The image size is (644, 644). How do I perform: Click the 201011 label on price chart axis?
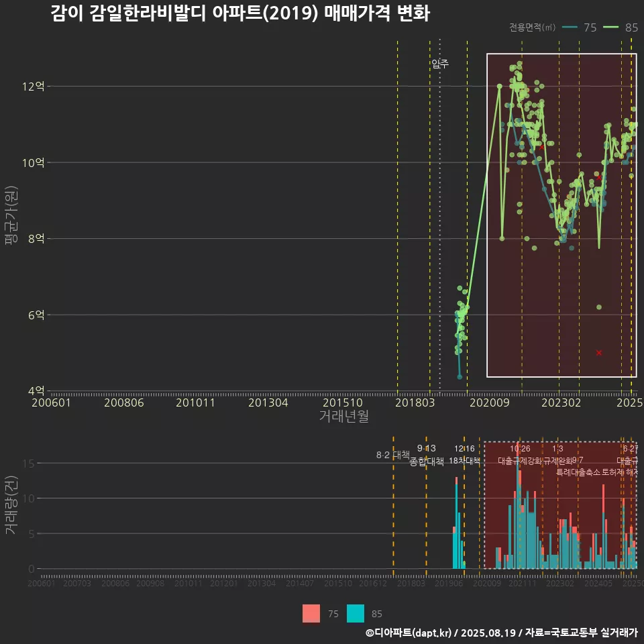[x=195, y=402]
